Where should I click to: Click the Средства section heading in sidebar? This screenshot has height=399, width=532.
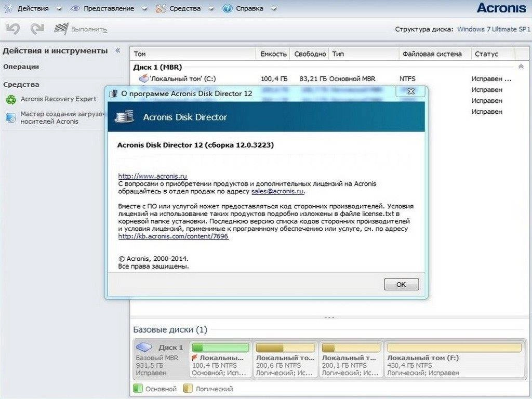point(21,85)
